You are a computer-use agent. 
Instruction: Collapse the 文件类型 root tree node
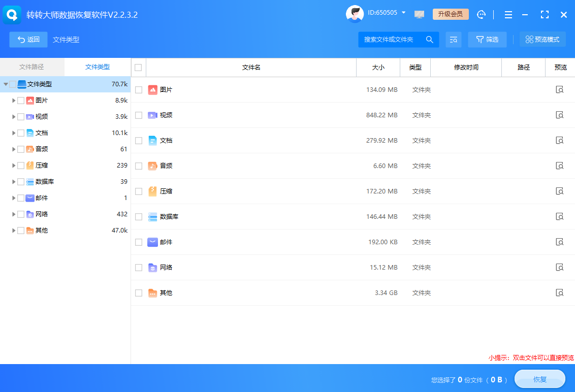point(6,84)
